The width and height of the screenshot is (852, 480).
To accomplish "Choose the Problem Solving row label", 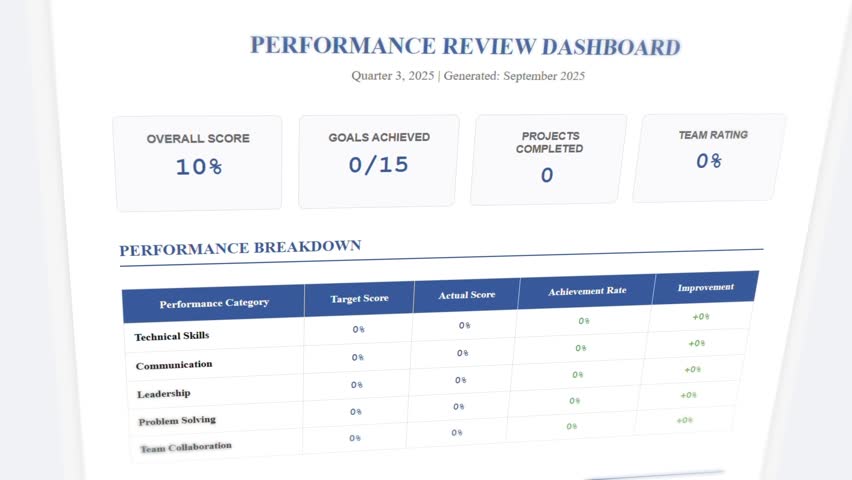I will pyautogui.click(x=177, y=420).
